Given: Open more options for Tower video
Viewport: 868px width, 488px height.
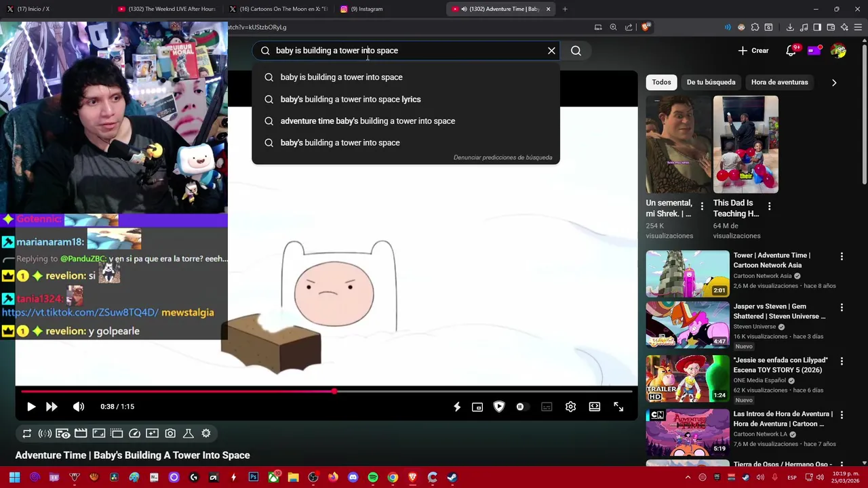Looking at the screenshot, I should pyautogui.click(x=842, y=257).
